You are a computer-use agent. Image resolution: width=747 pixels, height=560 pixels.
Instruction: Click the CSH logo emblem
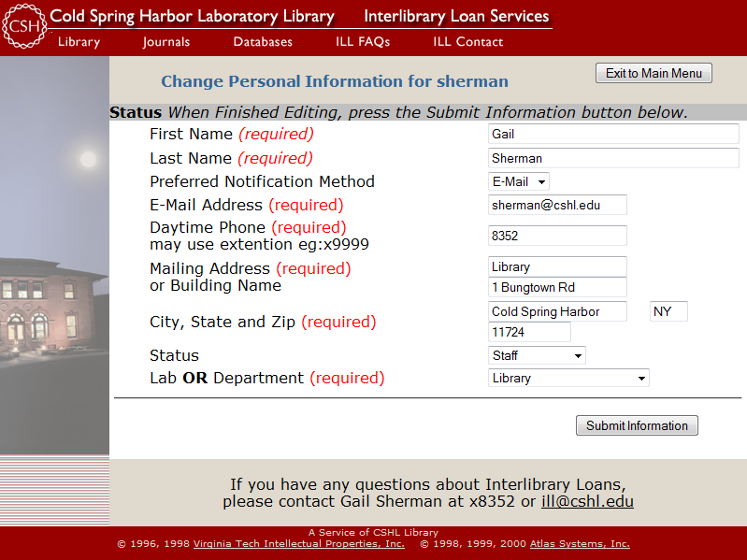(24, 26)
